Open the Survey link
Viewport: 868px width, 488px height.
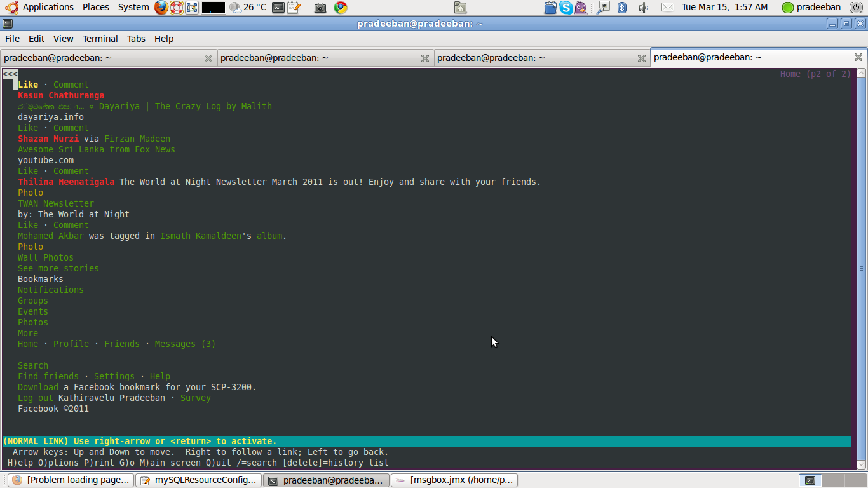(196, 398)
